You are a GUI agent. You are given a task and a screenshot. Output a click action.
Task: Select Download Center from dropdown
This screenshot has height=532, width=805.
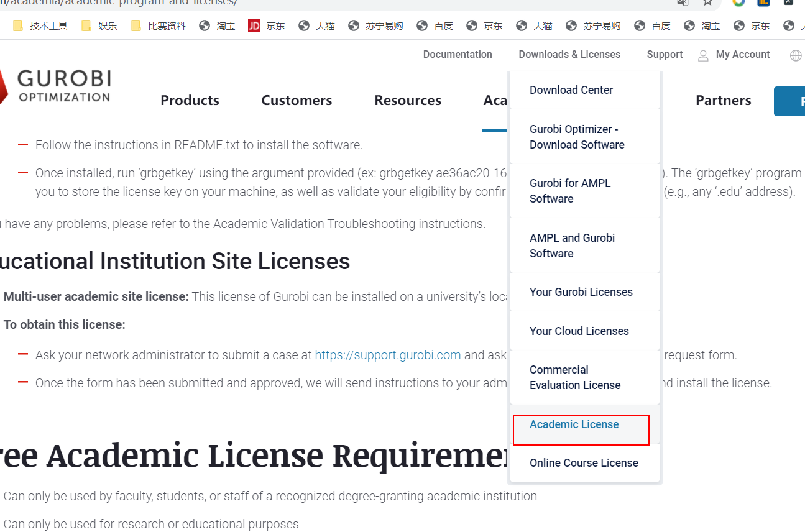(584, 90)
